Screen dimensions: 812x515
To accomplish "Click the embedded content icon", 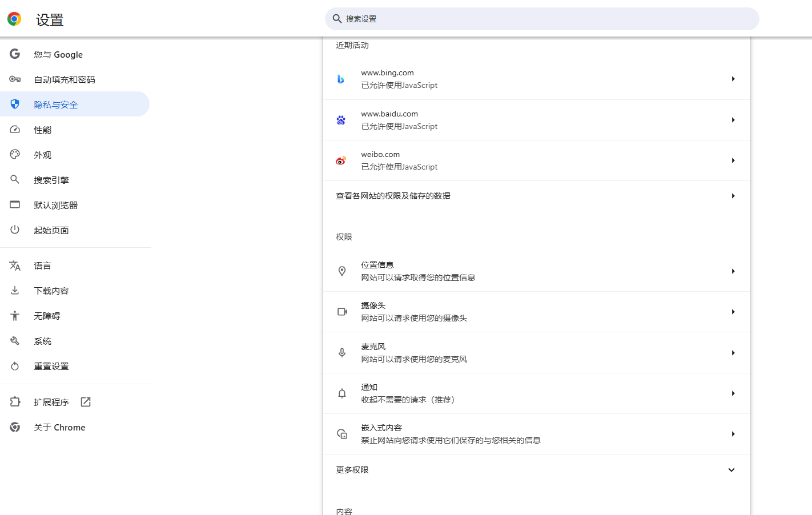I will (x=342, y=434).
